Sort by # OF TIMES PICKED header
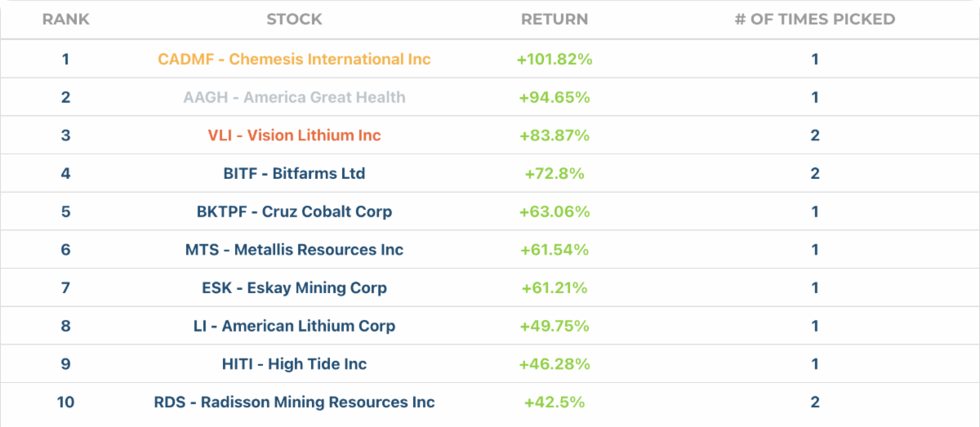 814,19
